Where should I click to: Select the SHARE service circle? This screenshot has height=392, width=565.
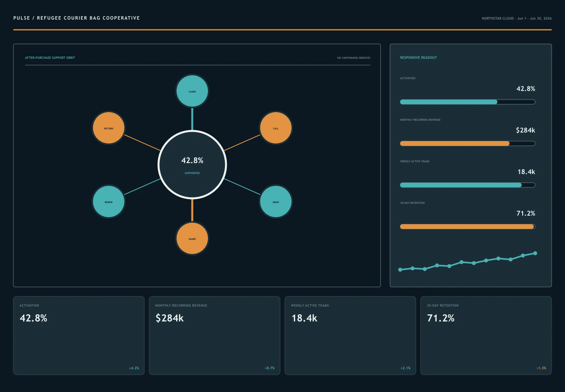(x=192, y=239)
